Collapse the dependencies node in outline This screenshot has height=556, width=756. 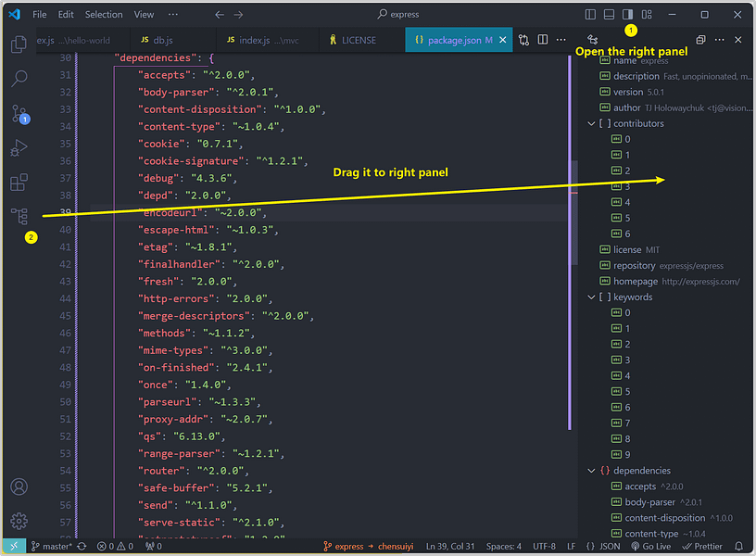coord(591,471)
